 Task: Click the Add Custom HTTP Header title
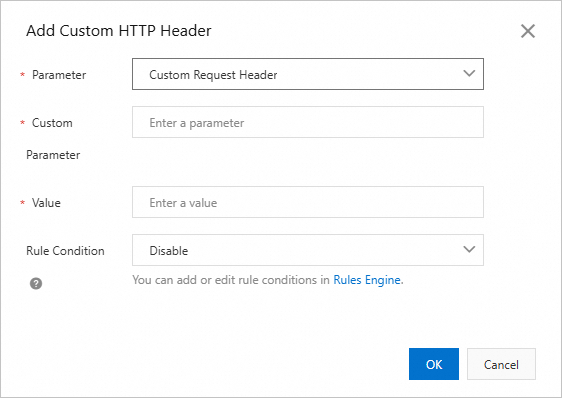[119, 31]
